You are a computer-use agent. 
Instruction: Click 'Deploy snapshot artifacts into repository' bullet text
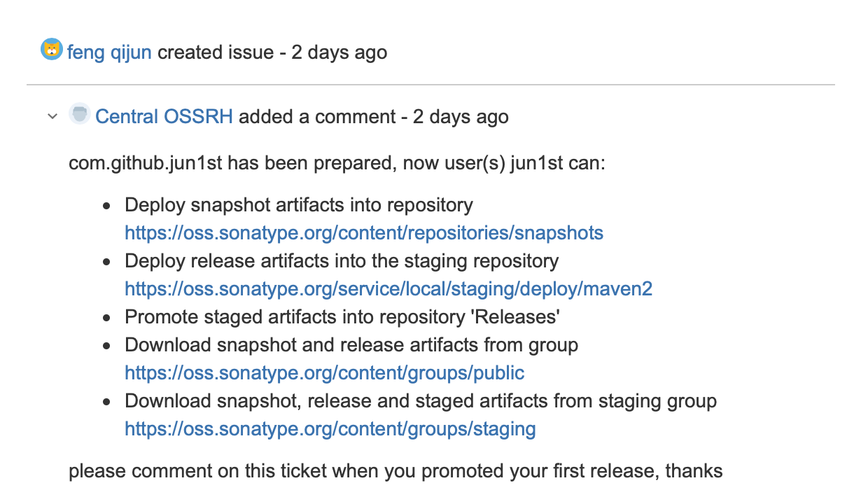tap(299, 205)
